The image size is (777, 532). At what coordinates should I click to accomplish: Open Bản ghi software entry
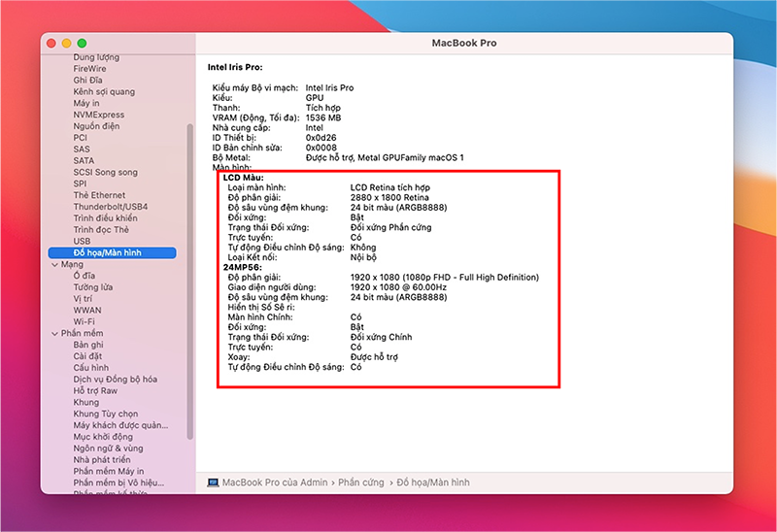(x=88, y=345)
